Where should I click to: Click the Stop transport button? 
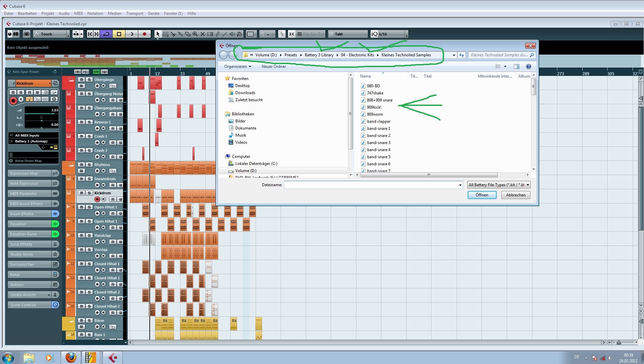click(x=119, y=34)
